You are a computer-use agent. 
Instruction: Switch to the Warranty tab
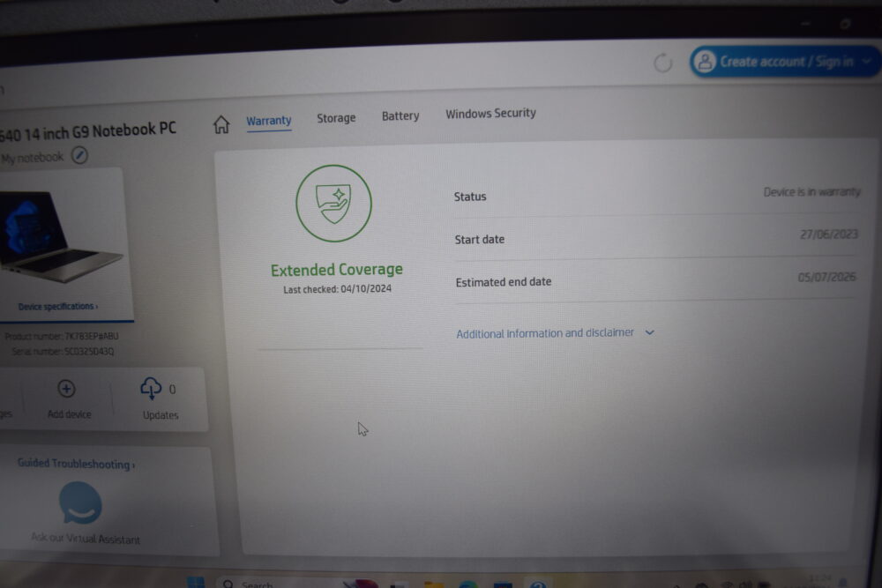pyautogui.click(x=268, y=121)
